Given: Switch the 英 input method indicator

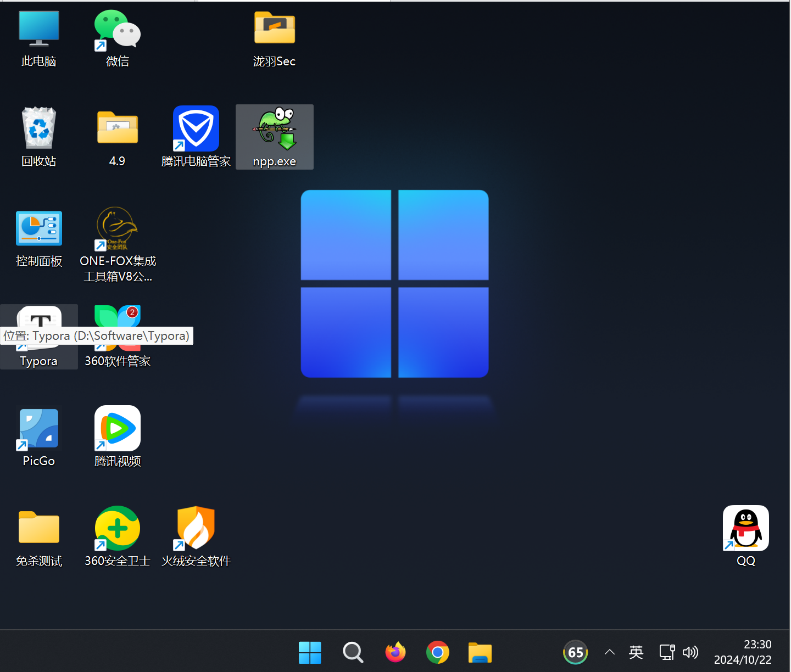Looking at the screenshot, I should (636, 652).
